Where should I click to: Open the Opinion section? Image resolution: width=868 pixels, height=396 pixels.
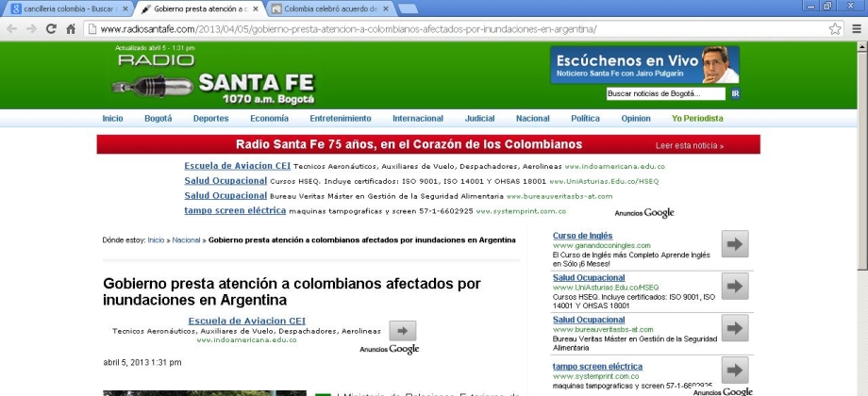coord(636,119)
